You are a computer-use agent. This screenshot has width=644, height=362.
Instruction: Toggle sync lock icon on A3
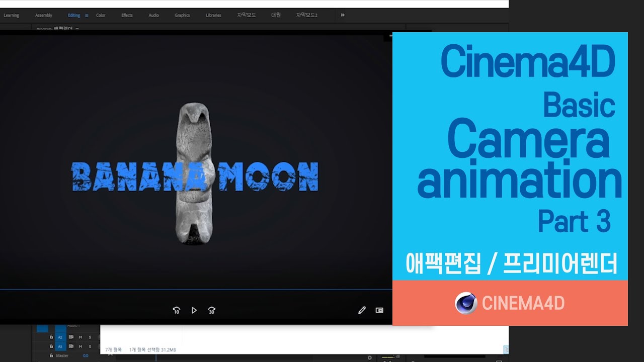tap(71, 346)
